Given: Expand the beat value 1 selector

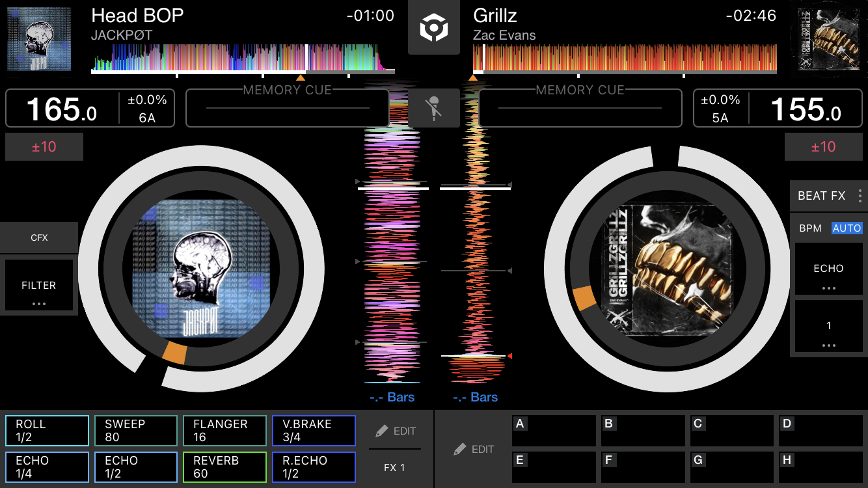Looking at the screenshot, I should tap(828, 326).
